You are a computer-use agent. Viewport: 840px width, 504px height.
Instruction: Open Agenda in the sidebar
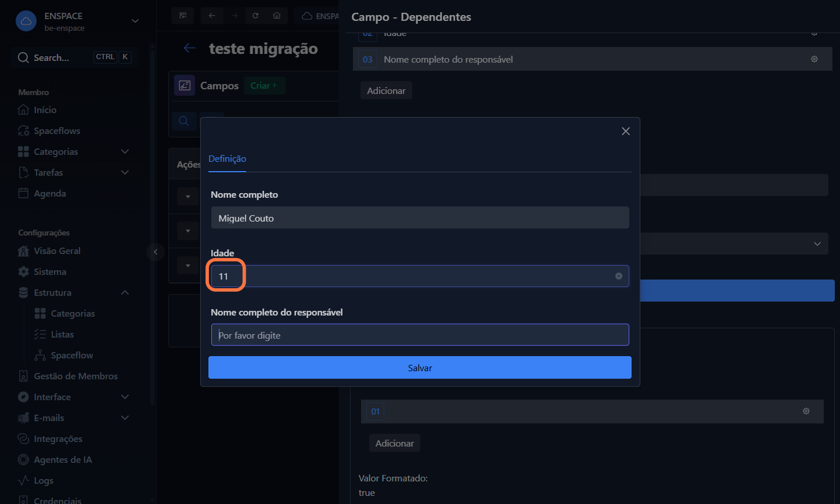pos(50,194)
